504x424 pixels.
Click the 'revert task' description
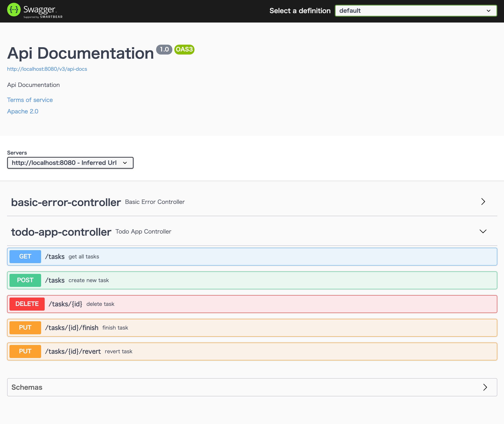(119, 351)
